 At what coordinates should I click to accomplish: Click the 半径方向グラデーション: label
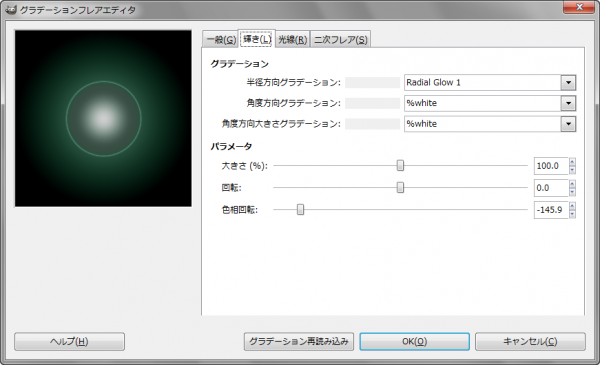pos(293,83)
